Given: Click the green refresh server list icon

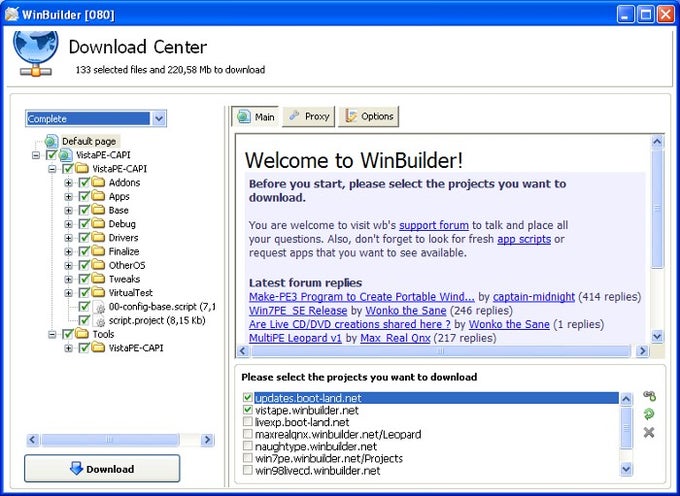Looking at the screenshot, I should 649,414.
